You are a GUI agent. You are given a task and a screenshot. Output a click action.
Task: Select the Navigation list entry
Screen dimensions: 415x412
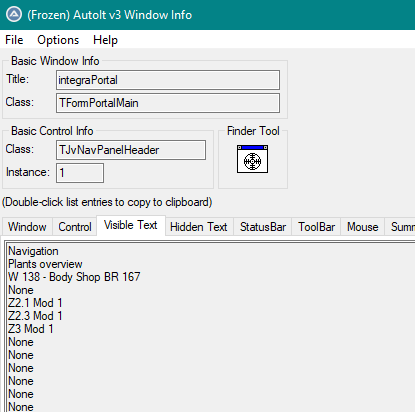(33, 251)
